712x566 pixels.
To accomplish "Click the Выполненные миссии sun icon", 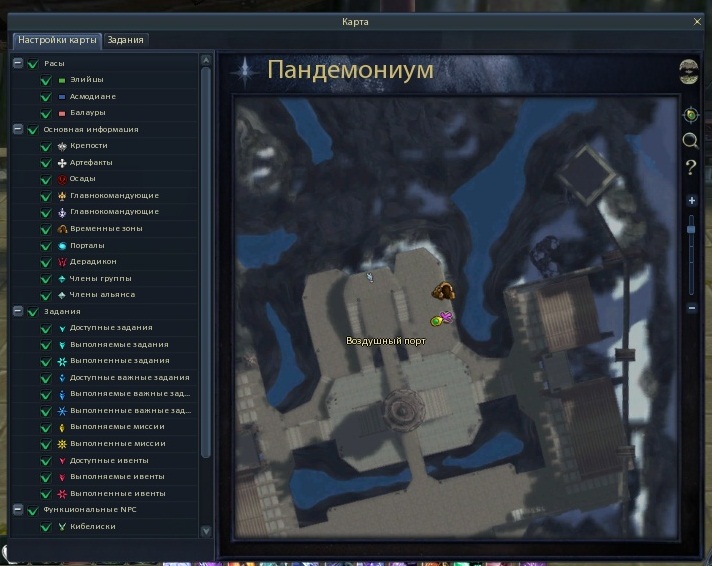I will click(62, 444).
